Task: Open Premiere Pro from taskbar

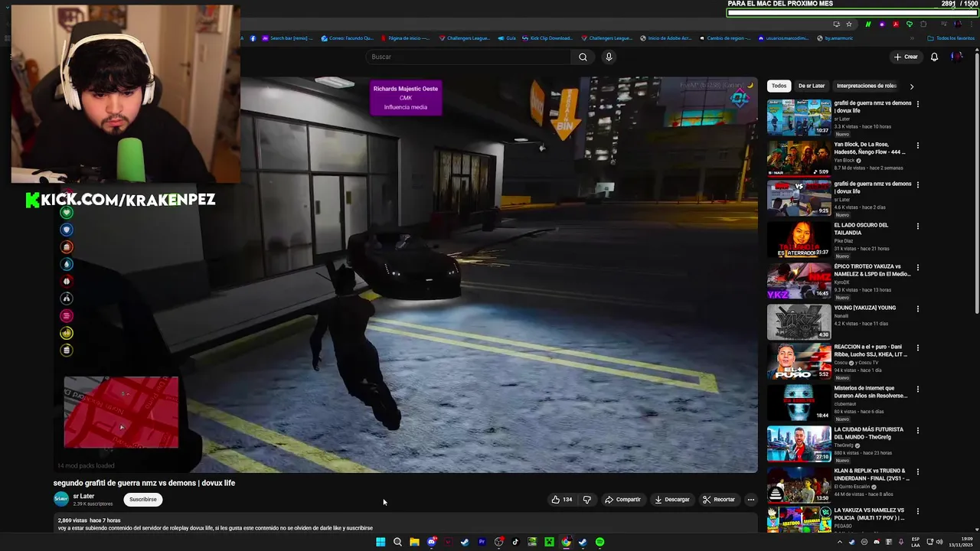Action: pyautogui.click(x=482, y=542)
